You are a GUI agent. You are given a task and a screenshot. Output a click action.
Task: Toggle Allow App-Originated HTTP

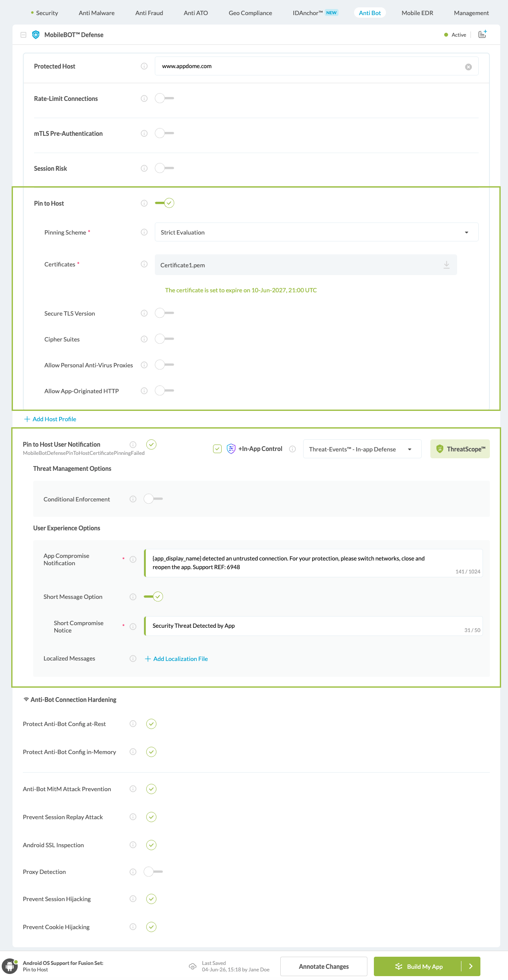pyautogui.click(x=164, y=391)
